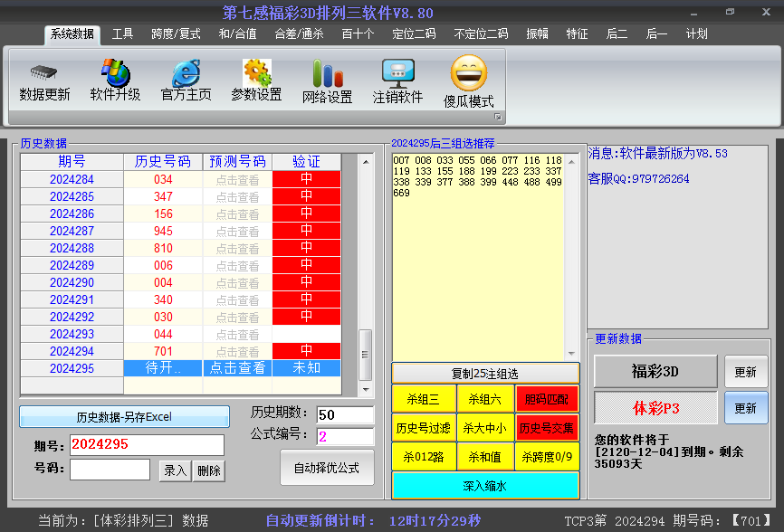Focus the 期号 input field
Viewport: 784px width, 532px height.
(147, 444)
